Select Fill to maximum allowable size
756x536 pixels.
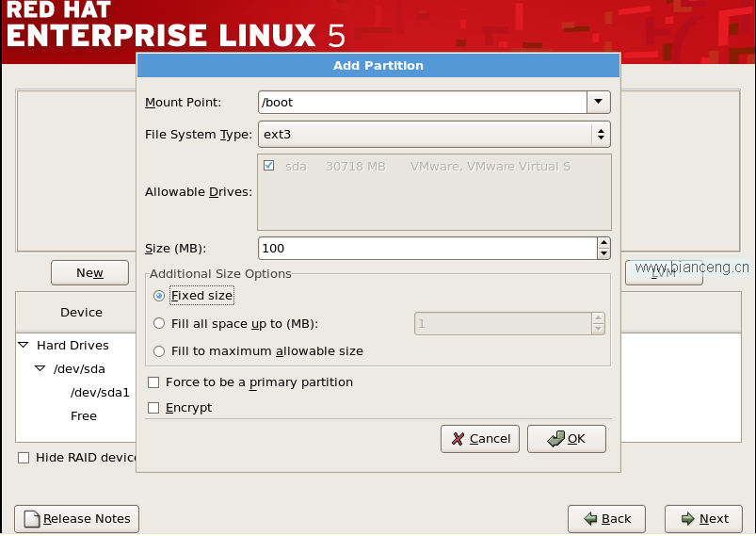tap(159, 351)
